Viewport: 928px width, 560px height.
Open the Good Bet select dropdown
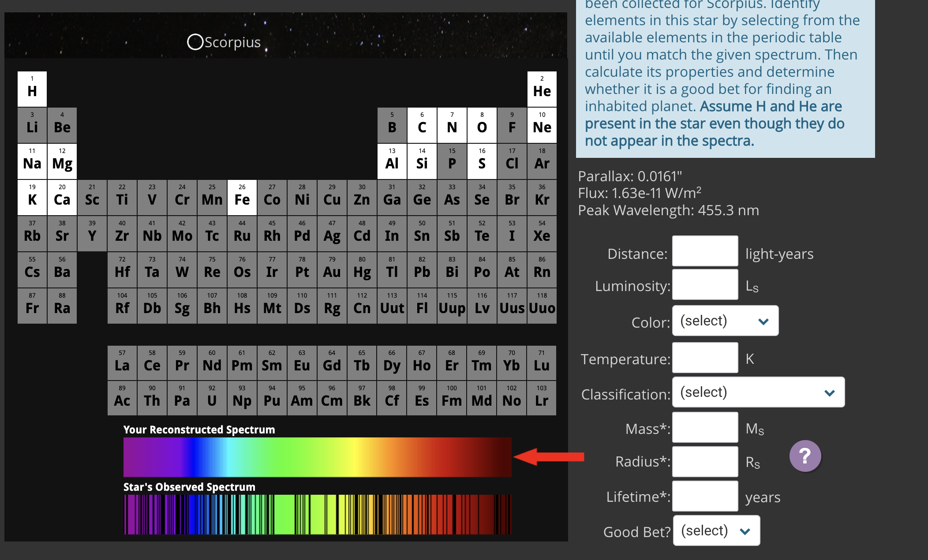tap(716, 531)
